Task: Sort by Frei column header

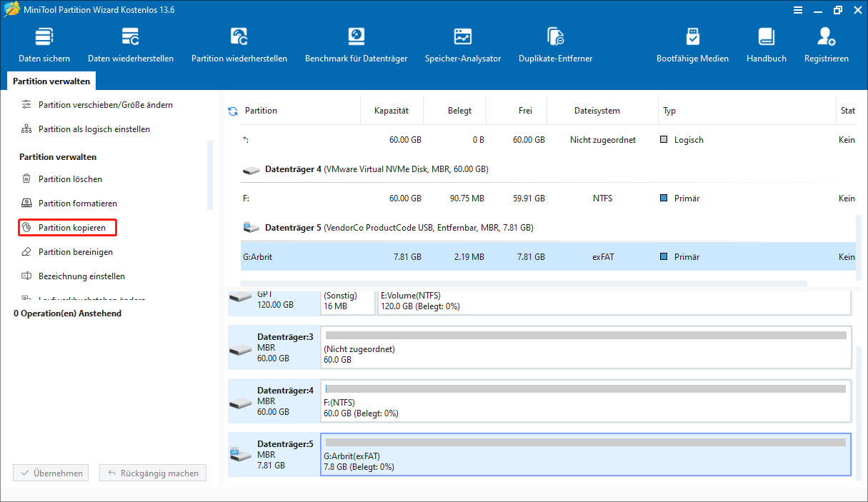Action: point(525,111)
